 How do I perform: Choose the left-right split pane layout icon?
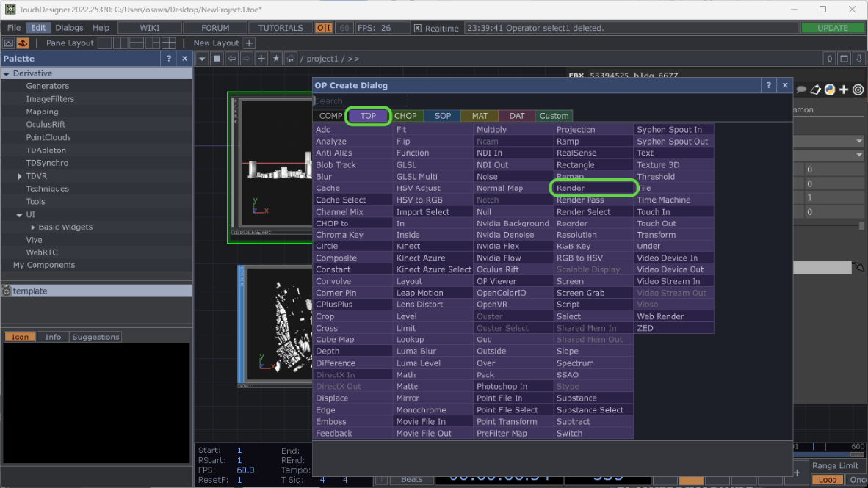(120, 43)
